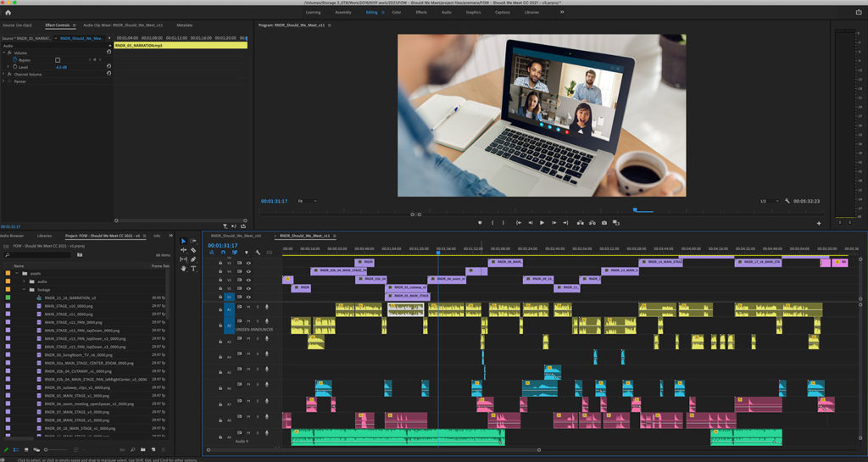Adjust the Project panel thumbnail zoom slider

tap(55, 450)
